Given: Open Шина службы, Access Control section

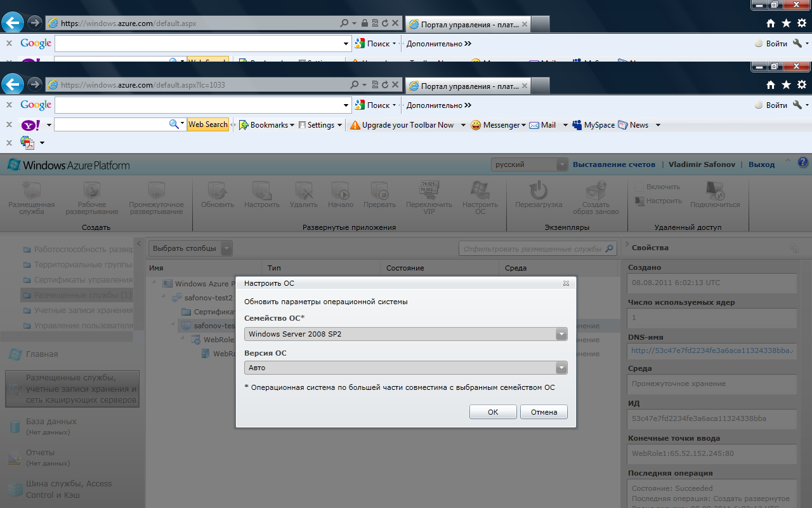Looking at the screenshot, I should pyautogui.click(x=60, y=489).
